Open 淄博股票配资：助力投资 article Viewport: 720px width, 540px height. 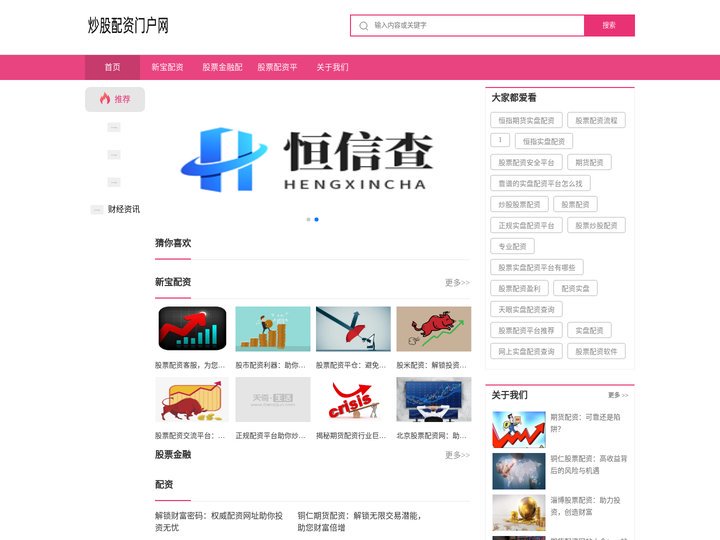[585, 506]
